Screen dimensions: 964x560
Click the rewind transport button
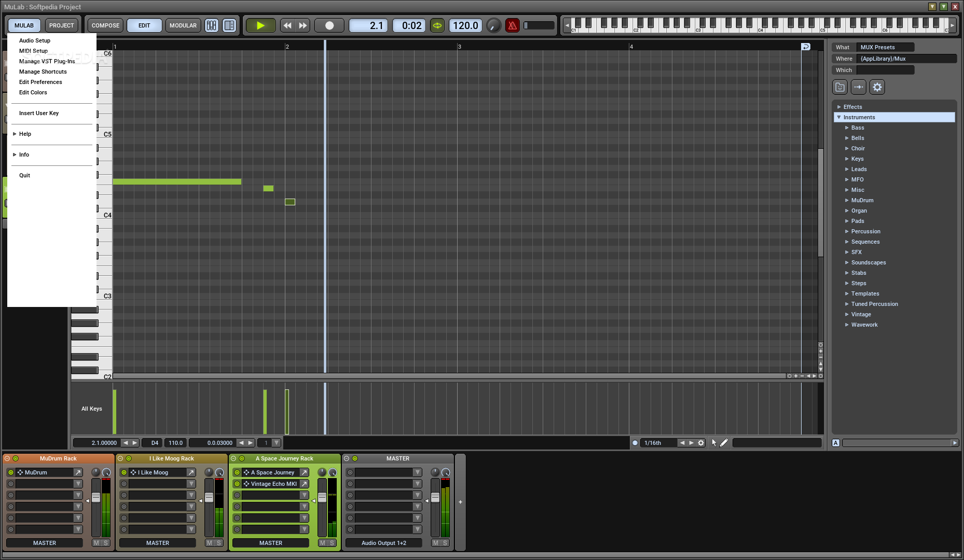(x=287, y=25)
